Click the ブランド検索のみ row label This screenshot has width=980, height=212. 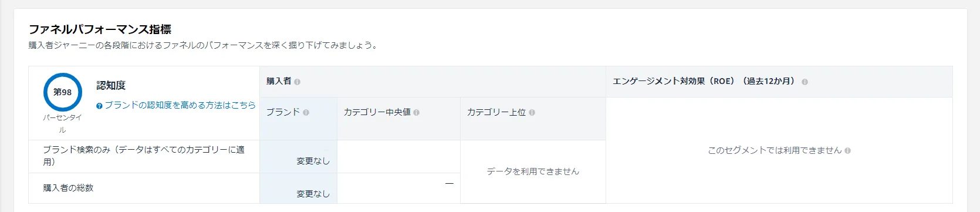144,156
